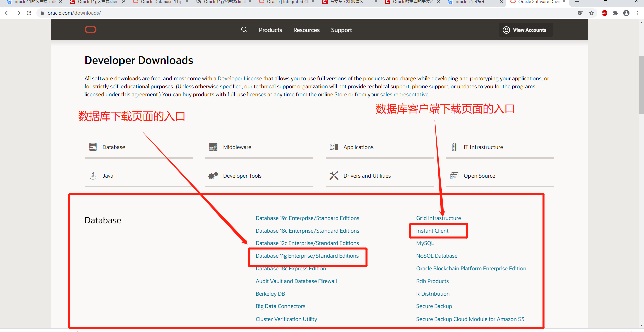Open the Big Data Connectors link
This screenshot has height=332, width=644.
tap(280, 306)
